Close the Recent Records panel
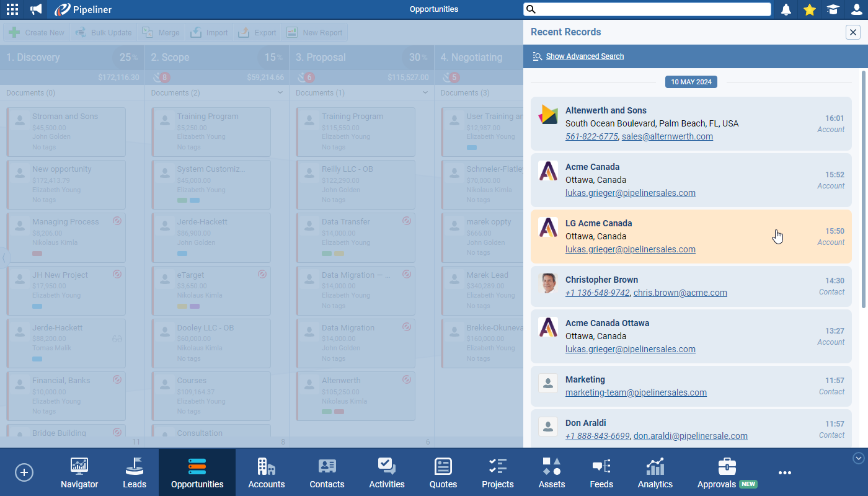 click(x=853, y=32)
